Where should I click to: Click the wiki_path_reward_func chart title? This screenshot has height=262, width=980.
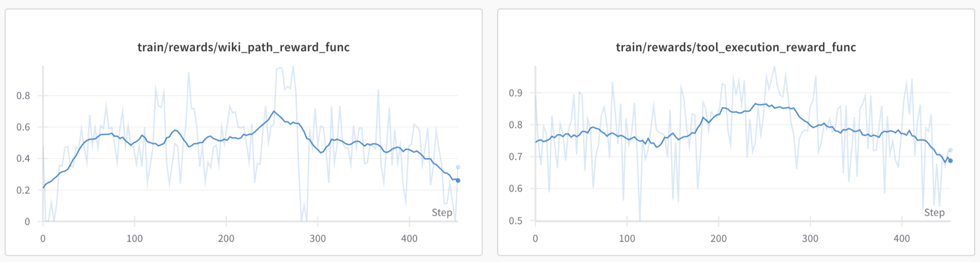pyautogui.click(x=243, y=47)
